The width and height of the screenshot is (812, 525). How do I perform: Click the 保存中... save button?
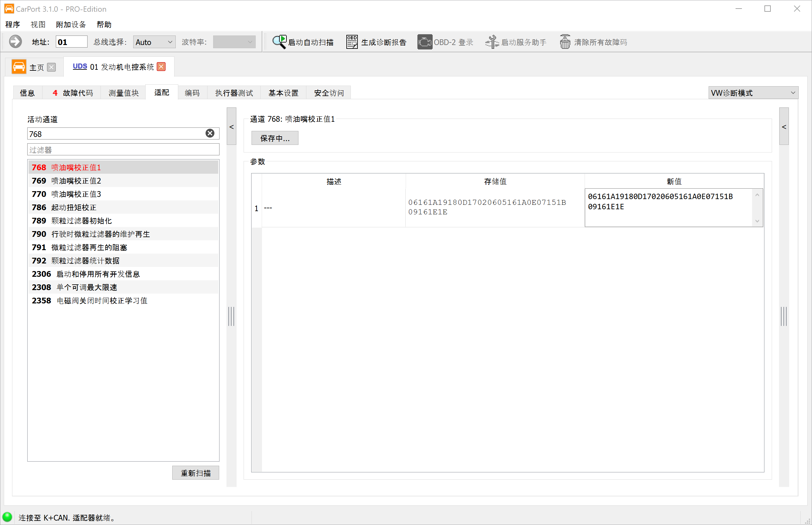coord(275,138)
